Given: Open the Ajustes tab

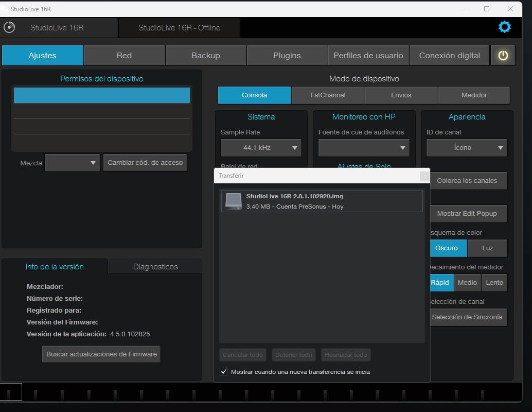Looking at the screenshot, I should [x=42, y=56].
